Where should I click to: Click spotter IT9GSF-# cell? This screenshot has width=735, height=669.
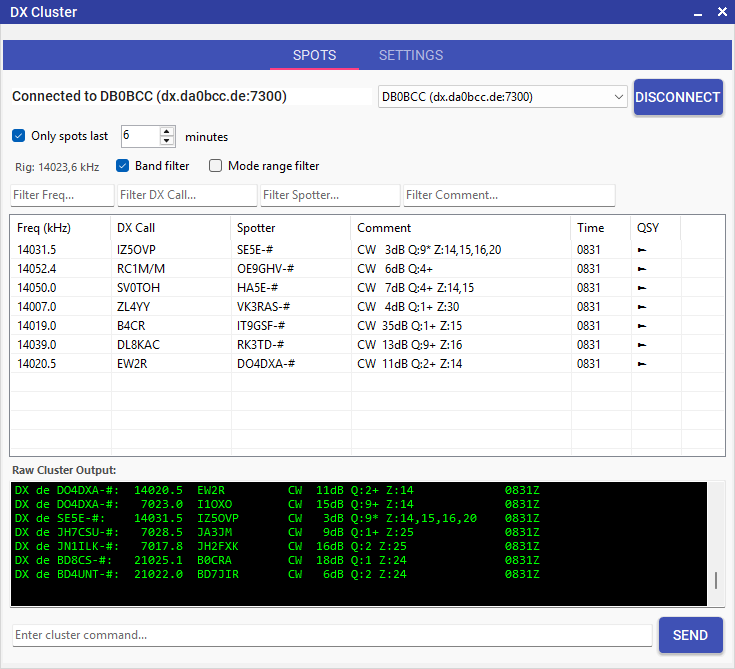[x=261, y=326]
